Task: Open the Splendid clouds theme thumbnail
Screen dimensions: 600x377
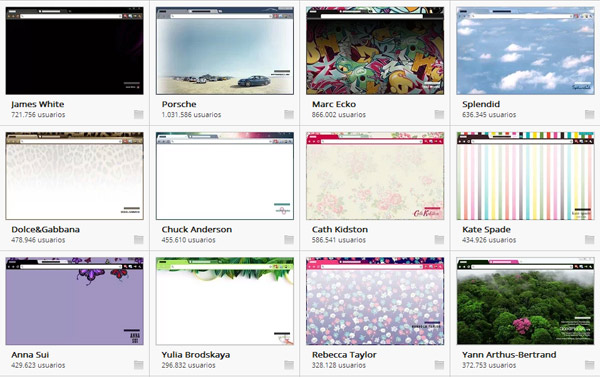Action: (x=525, y=51)
